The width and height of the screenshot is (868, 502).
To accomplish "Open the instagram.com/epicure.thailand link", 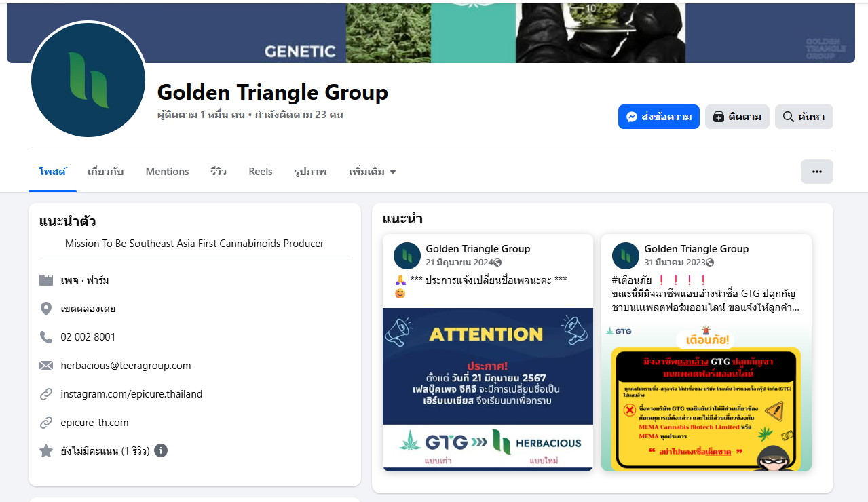I will [x=132, y=394].
